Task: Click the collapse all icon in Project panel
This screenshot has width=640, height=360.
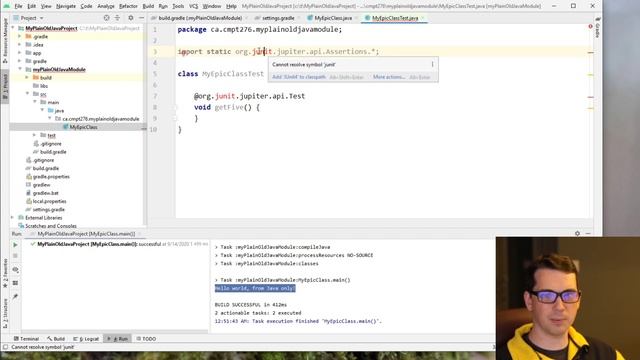Action: click(118, 18)
